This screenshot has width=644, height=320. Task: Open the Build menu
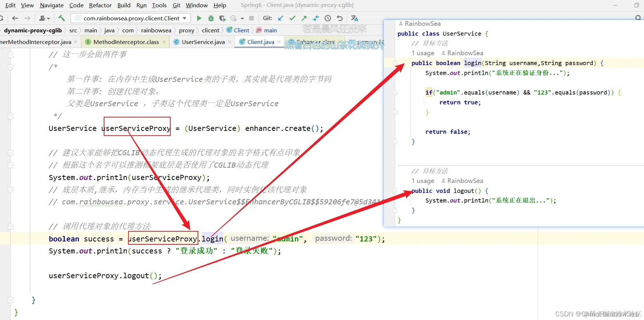124,5
